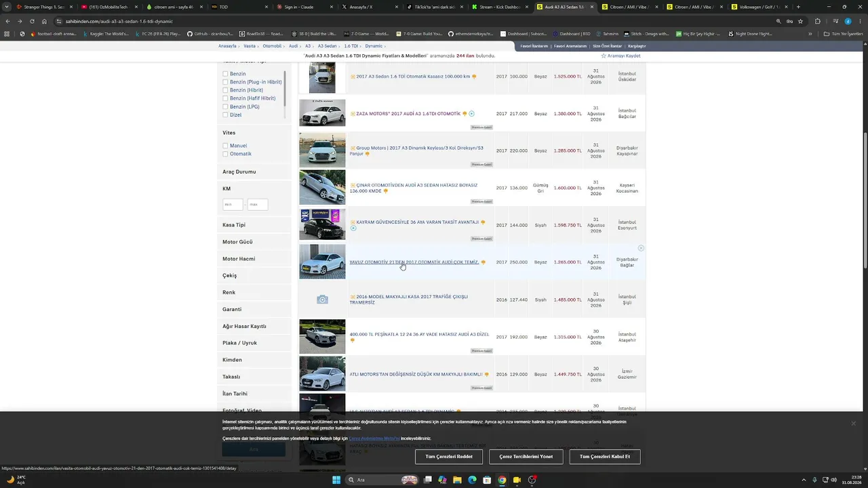This screenshot has height=488, width=868.
Task: Click the camera placeholder on the 2016 Makyajlı listing
Action: coord(322,300)
